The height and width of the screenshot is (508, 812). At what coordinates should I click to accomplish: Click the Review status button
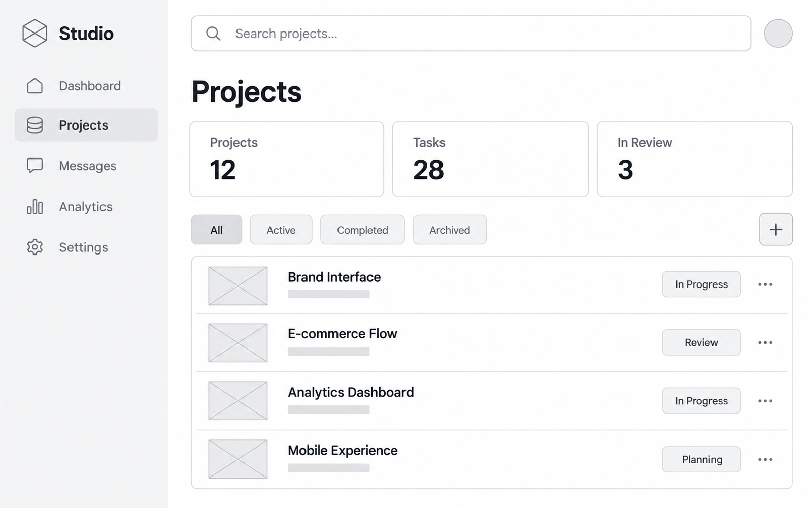tap(701, 342)
